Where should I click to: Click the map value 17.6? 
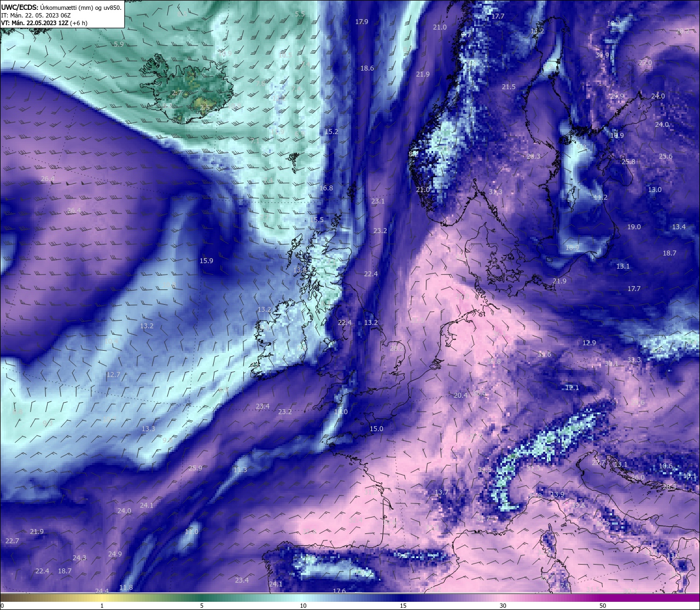[339, 591]
